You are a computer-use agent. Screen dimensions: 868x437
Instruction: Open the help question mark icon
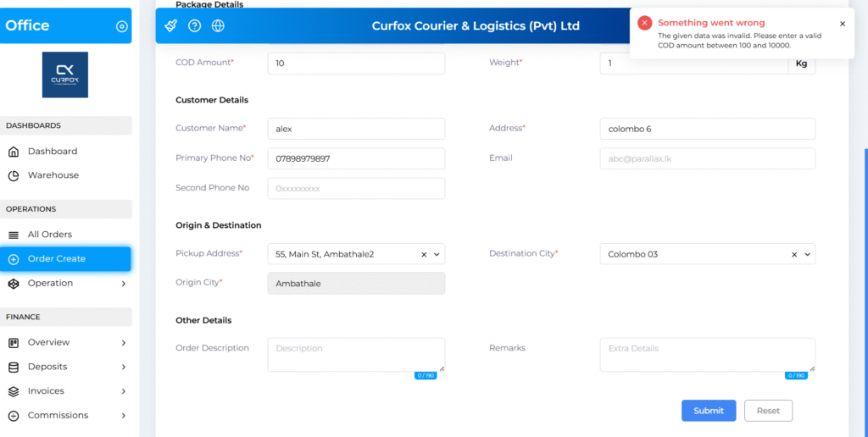click(x=194, y=25)
